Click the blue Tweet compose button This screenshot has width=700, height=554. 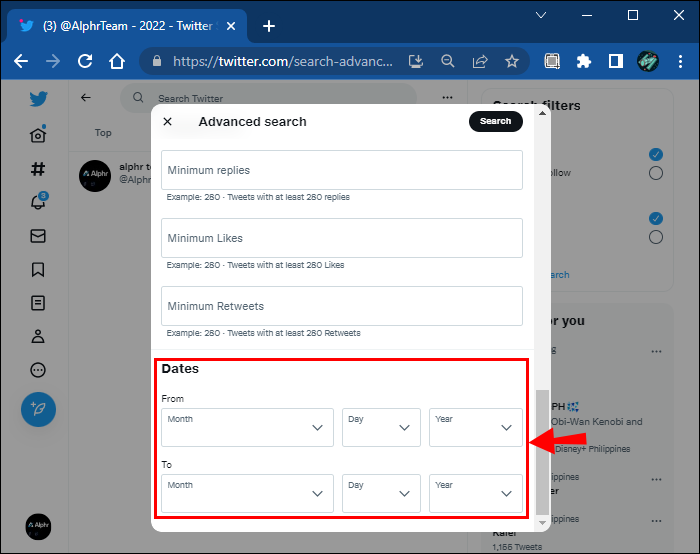pos(38,409)
